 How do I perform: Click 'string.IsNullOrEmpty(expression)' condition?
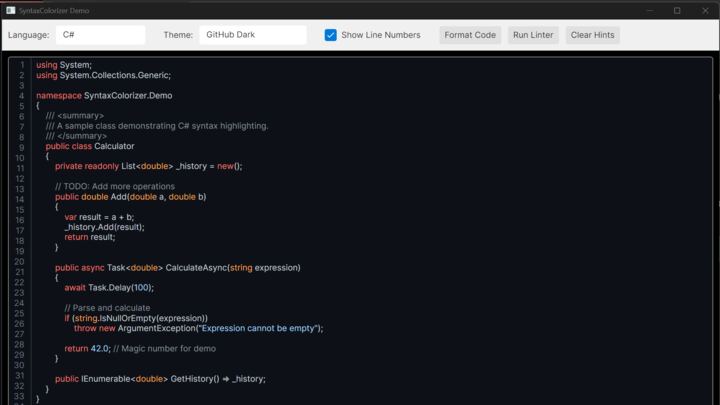[141, 318]
